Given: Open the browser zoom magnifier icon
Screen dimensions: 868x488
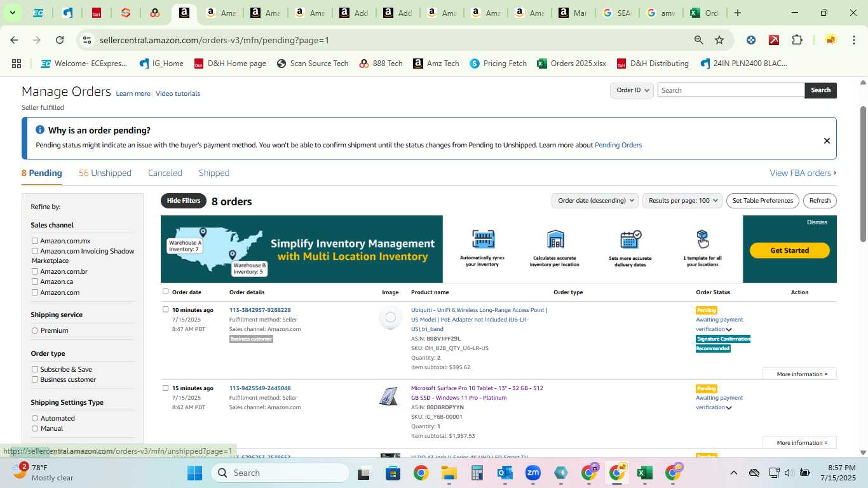Looking at the screenshot, I should pyautogui.click(x=698, y=40).
